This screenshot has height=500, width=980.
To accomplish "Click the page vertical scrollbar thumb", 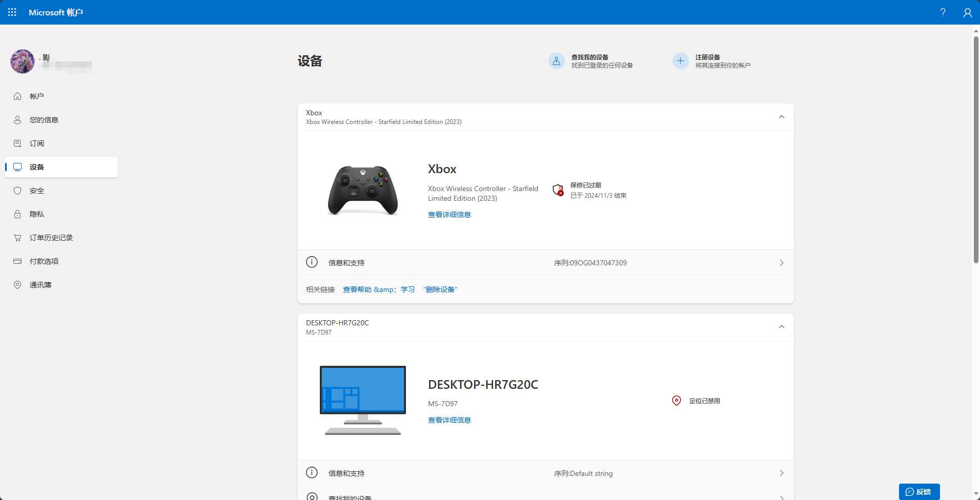I will point(976,150).
